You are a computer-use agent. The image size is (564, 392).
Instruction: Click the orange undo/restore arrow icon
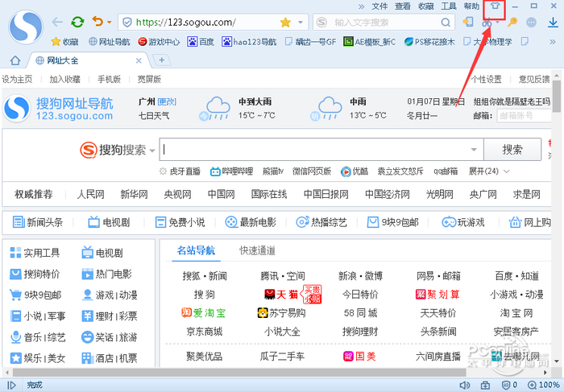[x=97, y=22]
